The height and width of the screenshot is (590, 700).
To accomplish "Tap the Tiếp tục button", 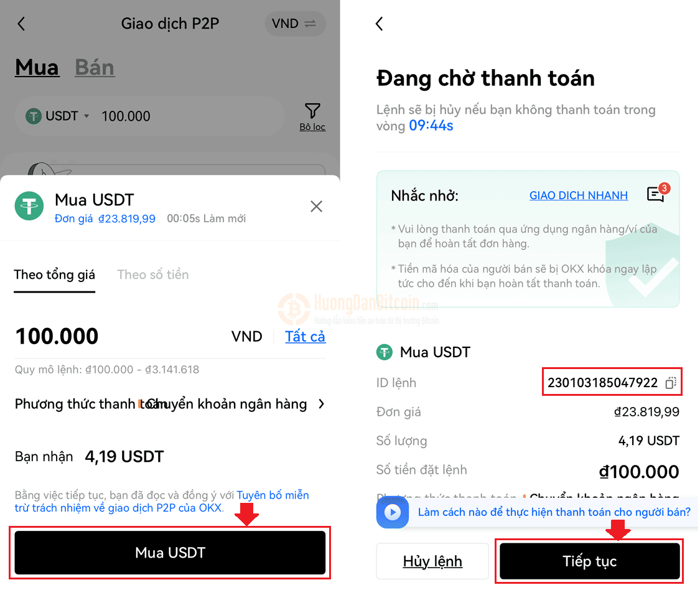I will tap(589, 561).
